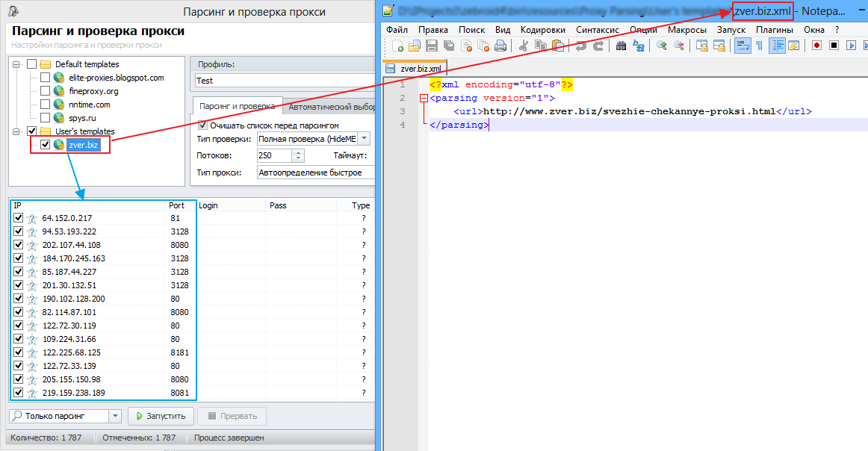Open the Кодировки menu

point(543,29)
